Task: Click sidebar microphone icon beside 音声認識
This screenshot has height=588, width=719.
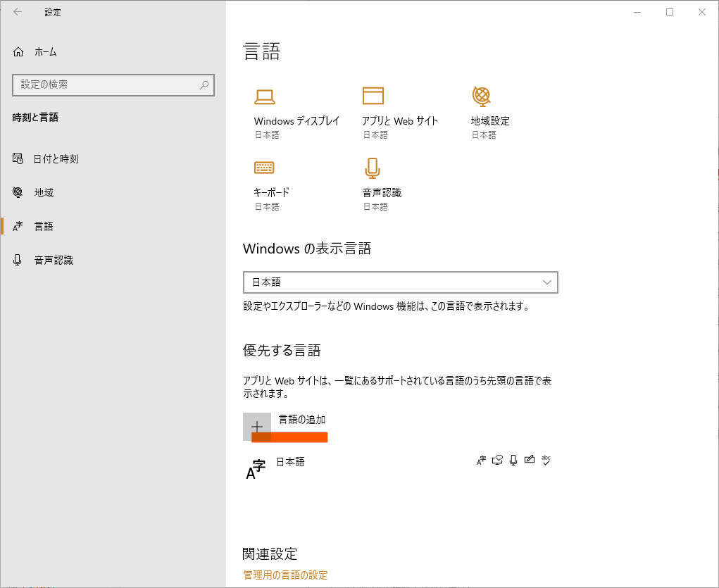Action: [x=18, y=260]
